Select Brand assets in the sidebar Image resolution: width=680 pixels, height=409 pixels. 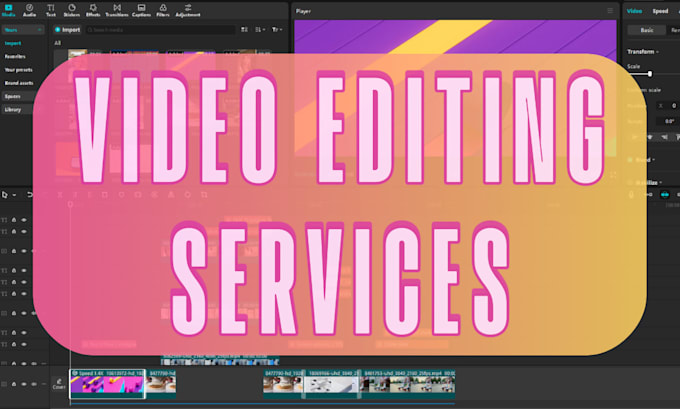tap(19, 83)
